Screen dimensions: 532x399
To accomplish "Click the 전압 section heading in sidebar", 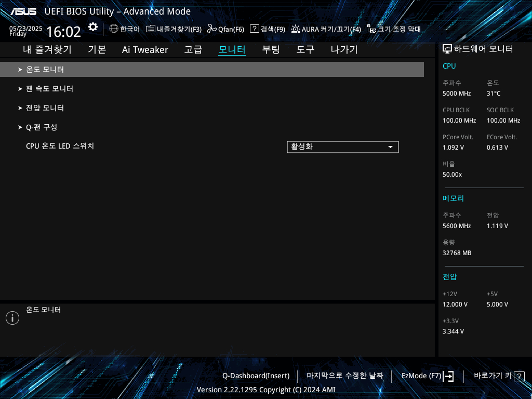I will tap(450, 277).
